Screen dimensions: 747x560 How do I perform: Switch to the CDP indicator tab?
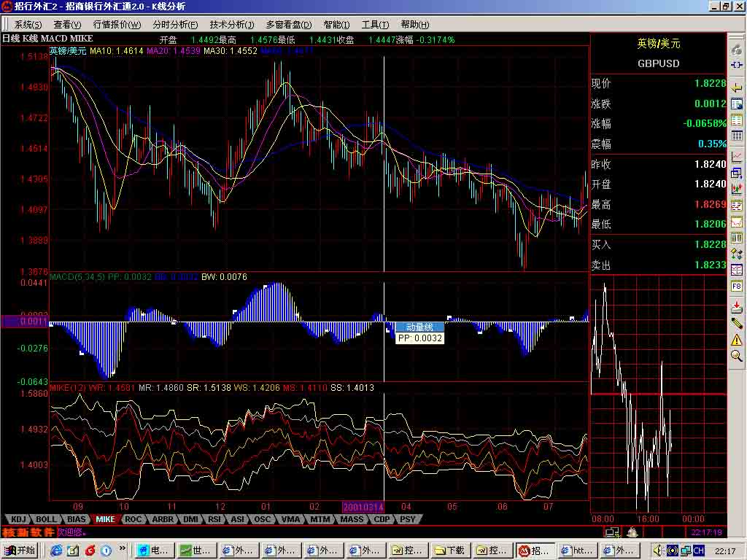tap(382, 519)
